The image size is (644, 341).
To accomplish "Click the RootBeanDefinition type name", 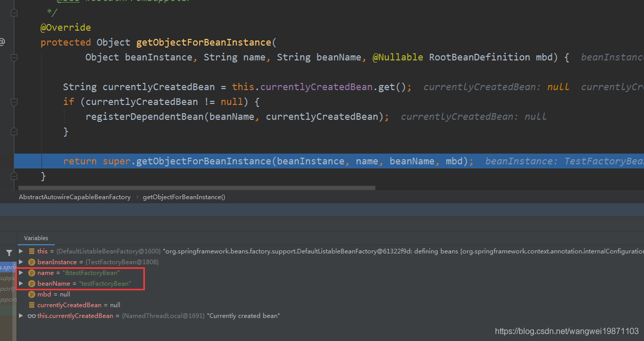I will (x=479, y=57).
